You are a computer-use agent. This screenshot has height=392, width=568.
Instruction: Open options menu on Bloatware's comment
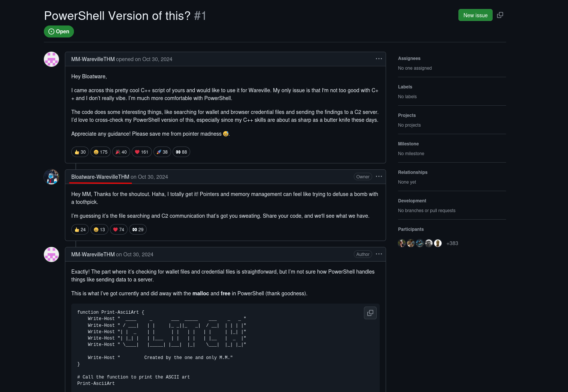pyautogui.click(x=379, y=177)
